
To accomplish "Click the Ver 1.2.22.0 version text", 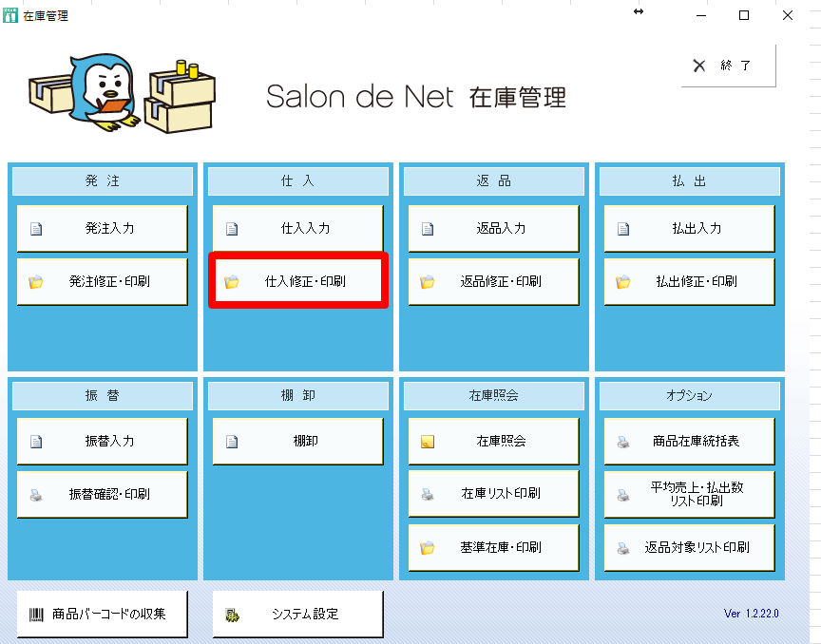I will (x=752, y=614).
